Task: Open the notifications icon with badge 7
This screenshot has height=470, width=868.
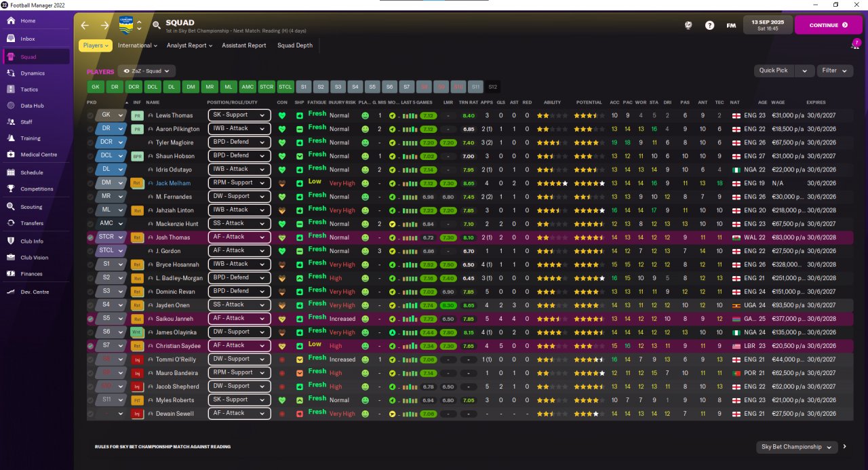Action: coord(855,45)
